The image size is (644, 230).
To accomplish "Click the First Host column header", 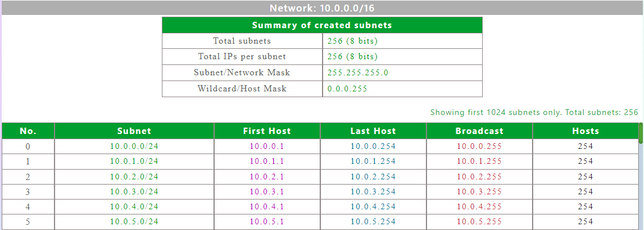I will tap(267, 131).
